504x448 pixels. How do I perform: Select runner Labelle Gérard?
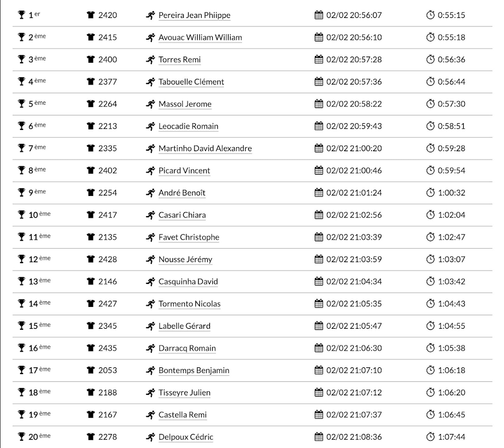[x=184, y=326]
